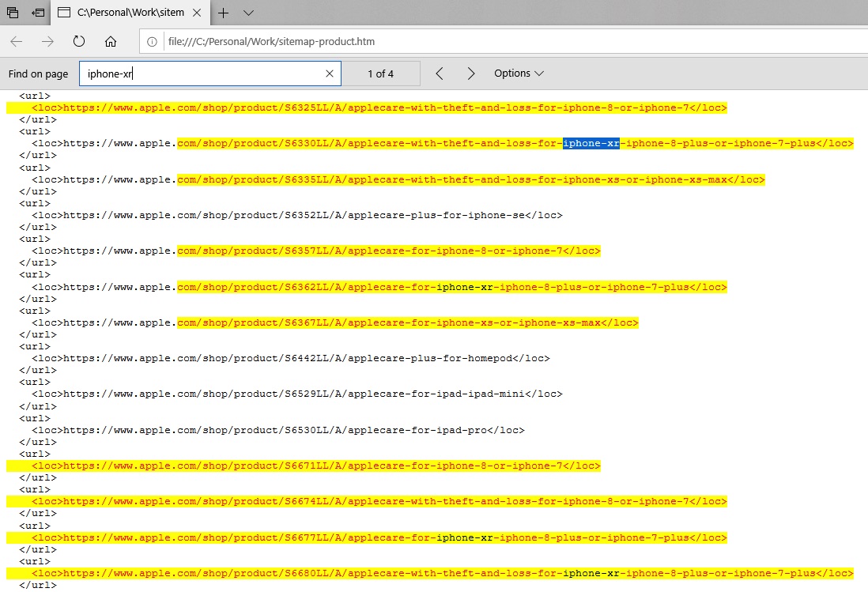
Task: Open the tabs you've set aside
Action: (13, 13)
